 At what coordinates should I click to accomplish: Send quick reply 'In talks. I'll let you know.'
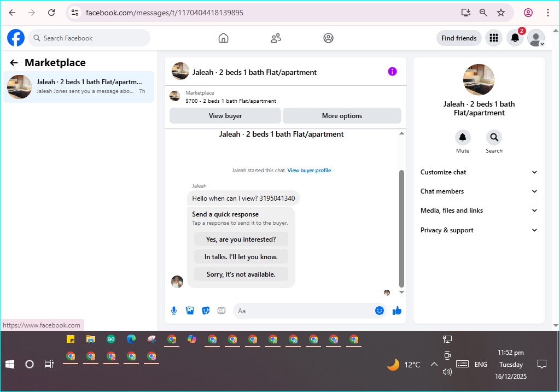click(x=241, y=257)
